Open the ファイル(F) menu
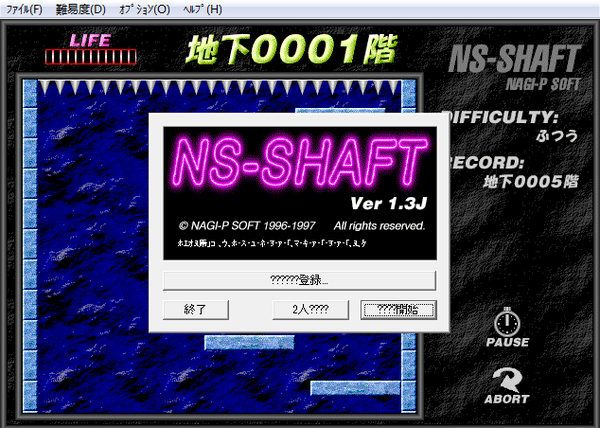Viewport: 600px width, 428px height. coord(24,9)
